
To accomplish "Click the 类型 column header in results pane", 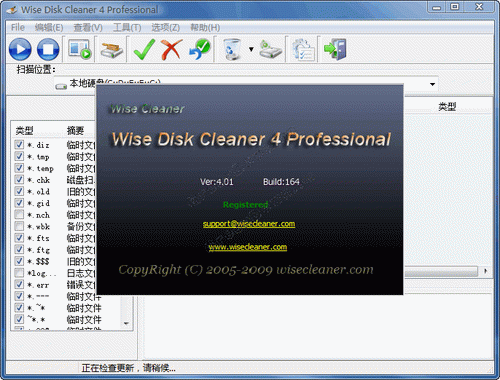I will pyautogui.click(x=447, y=107).
